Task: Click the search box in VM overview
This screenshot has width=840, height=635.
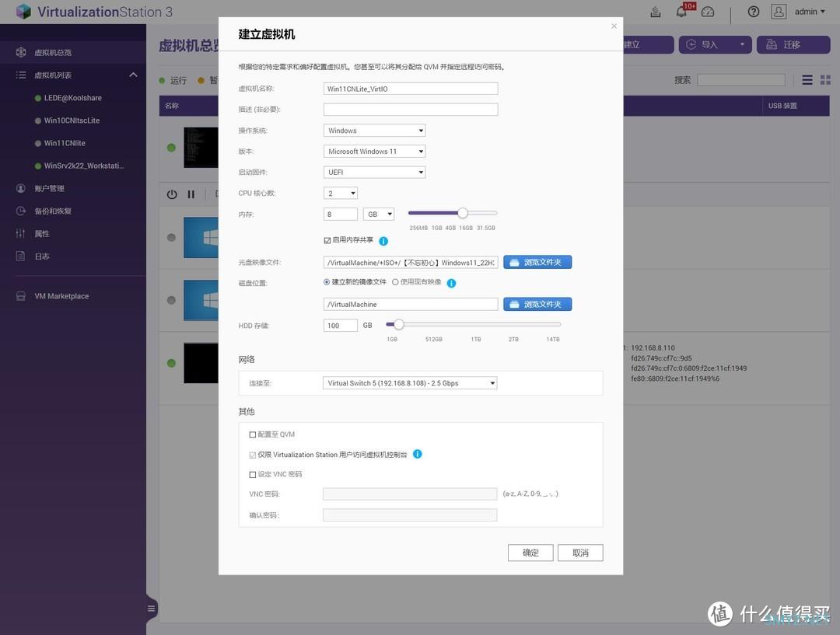Action: pos(741,80)
